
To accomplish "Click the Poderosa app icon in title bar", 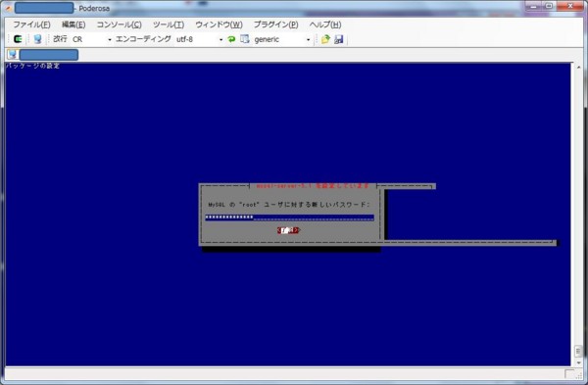I will [x=8, y=8].
